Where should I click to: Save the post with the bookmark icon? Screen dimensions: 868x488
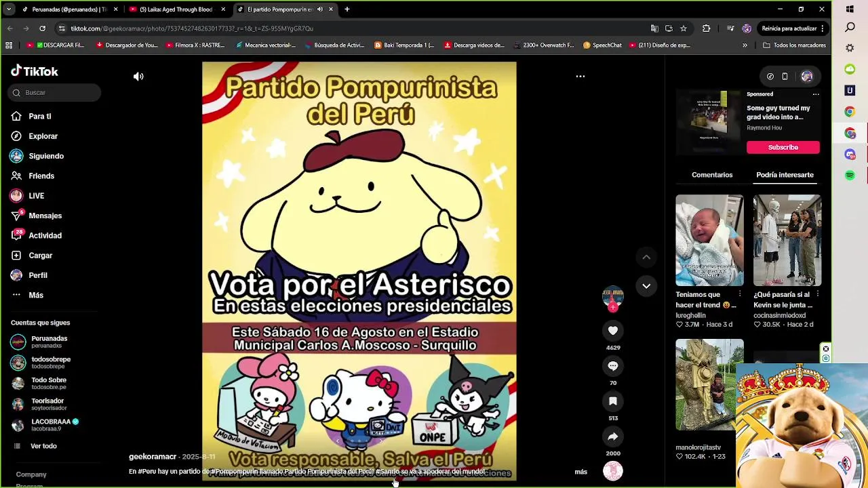point(613,401)
